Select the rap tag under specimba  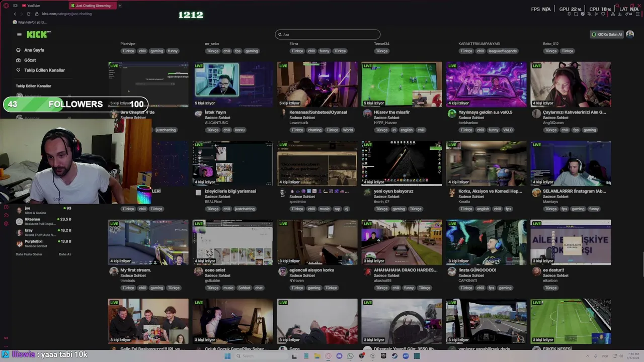click(337, 209)
